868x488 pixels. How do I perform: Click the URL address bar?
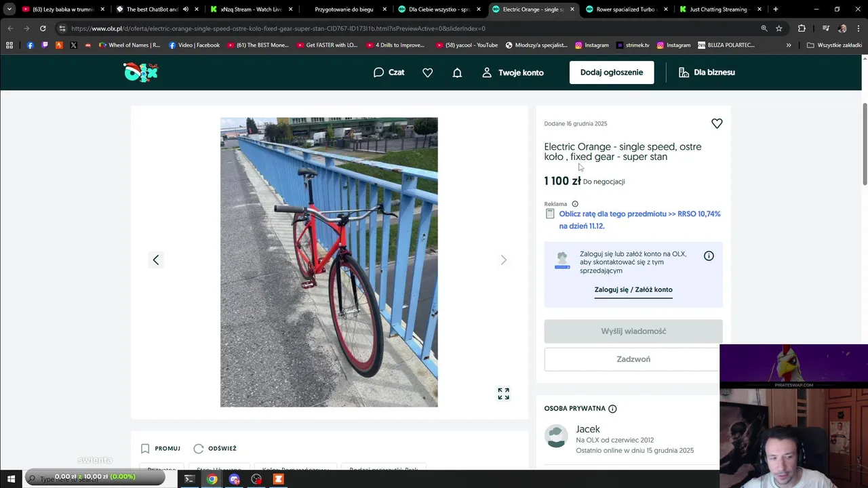407,28
